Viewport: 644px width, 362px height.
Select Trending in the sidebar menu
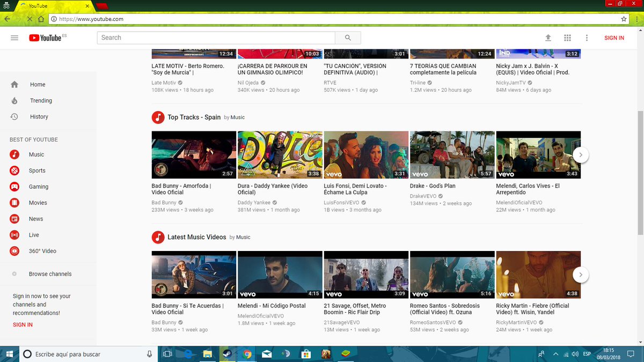pyautogui.click(x=41, y=100)
